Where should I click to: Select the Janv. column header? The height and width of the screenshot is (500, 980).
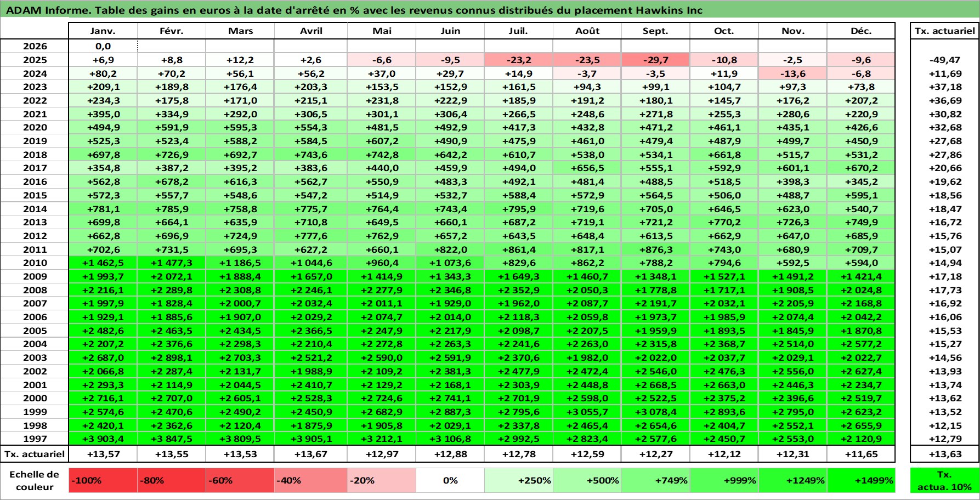pos(103,31)
